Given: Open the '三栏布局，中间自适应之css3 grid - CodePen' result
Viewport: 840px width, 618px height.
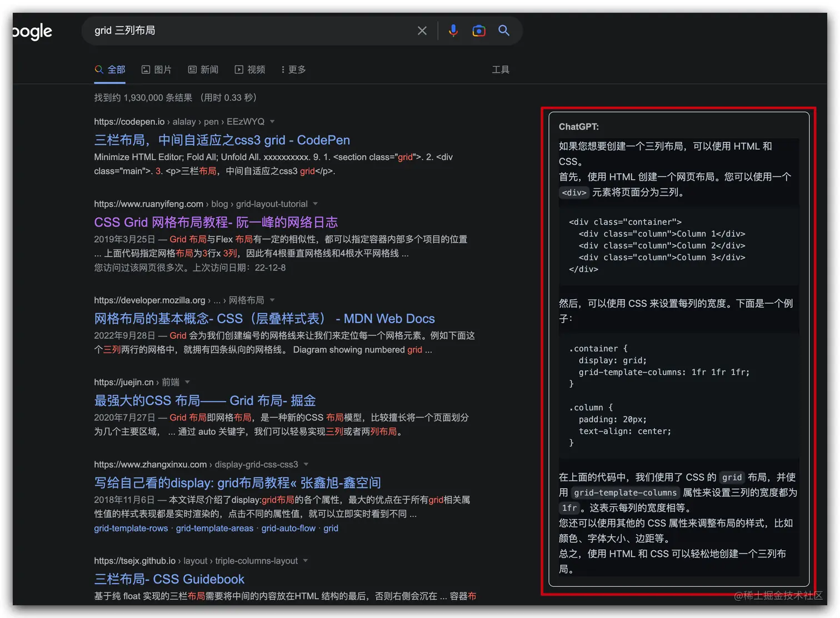Looking at the screenshot, I should coord(222,140).
